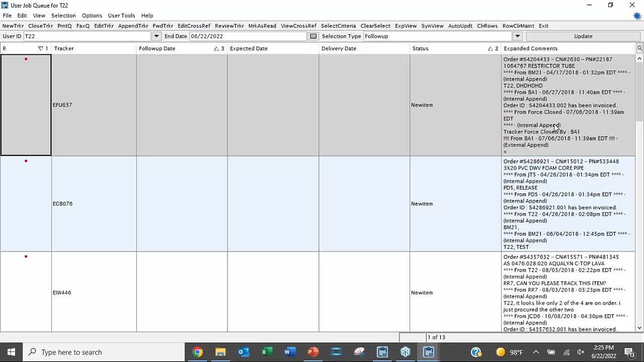Open the Options menu

tap(92, 16)
